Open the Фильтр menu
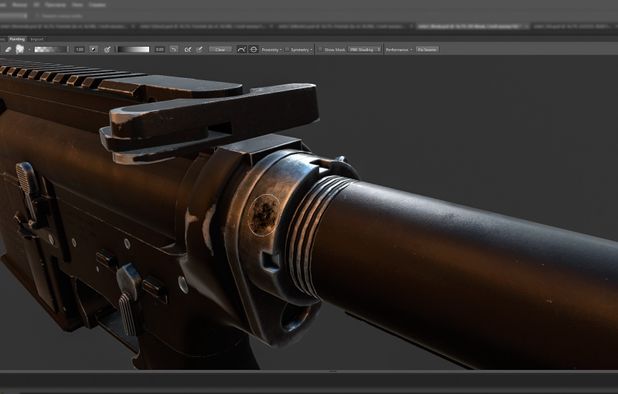618x394 pixels. tap(19, 5)
